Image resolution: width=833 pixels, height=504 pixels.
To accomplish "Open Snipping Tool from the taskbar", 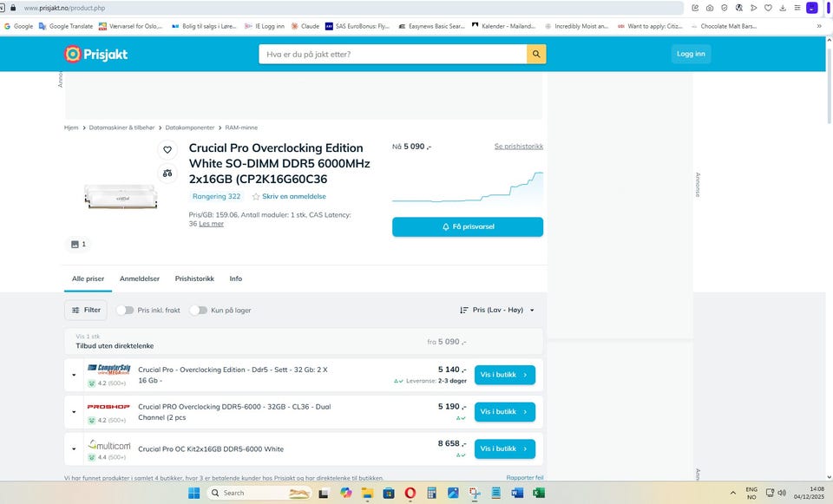I will (x=475, y=494).
